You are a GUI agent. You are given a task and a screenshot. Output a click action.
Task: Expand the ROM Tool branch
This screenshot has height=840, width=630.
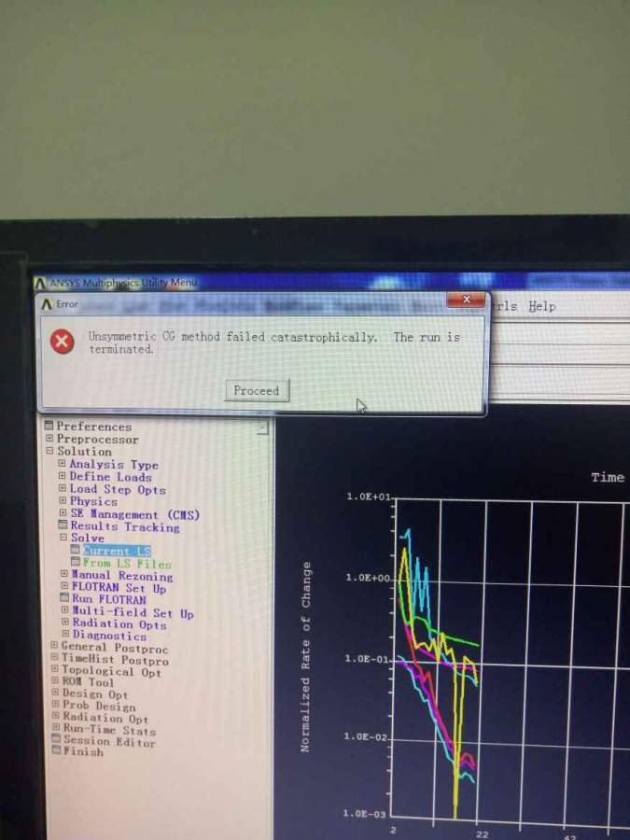(55, 680)
